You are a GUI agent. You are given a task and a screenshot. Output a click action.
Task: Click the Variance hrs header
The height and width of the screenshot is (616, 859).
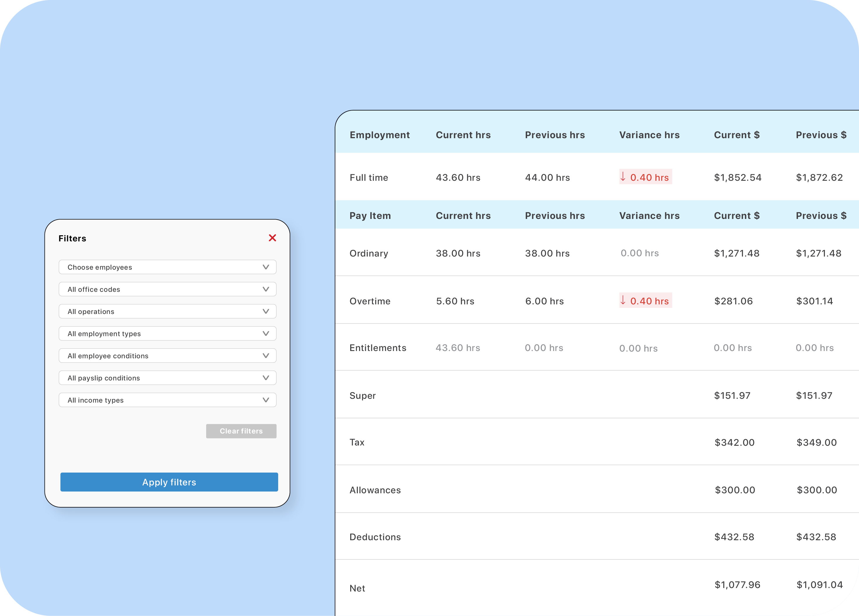(649, 135)
